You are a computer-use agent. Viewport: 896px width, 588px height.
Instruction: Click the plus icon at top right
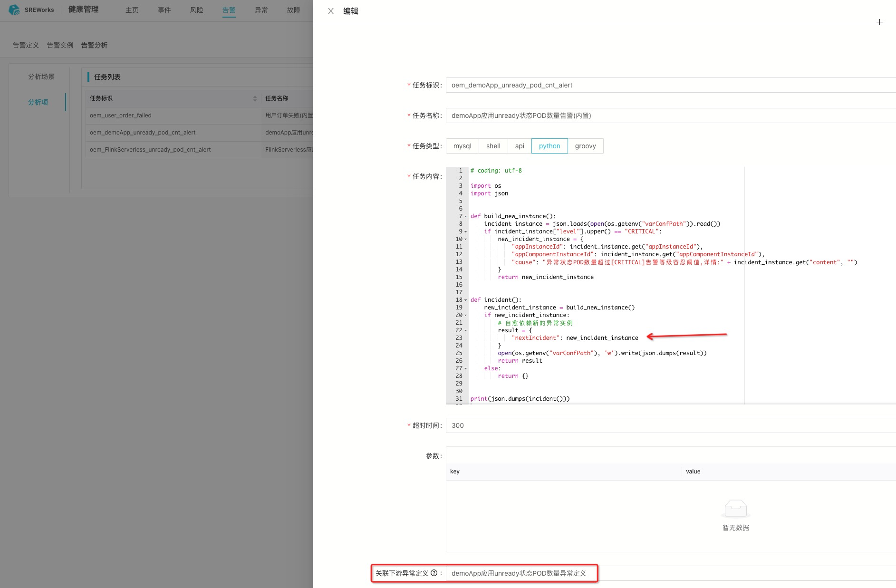pyautogui.click(x=879, y=22)
